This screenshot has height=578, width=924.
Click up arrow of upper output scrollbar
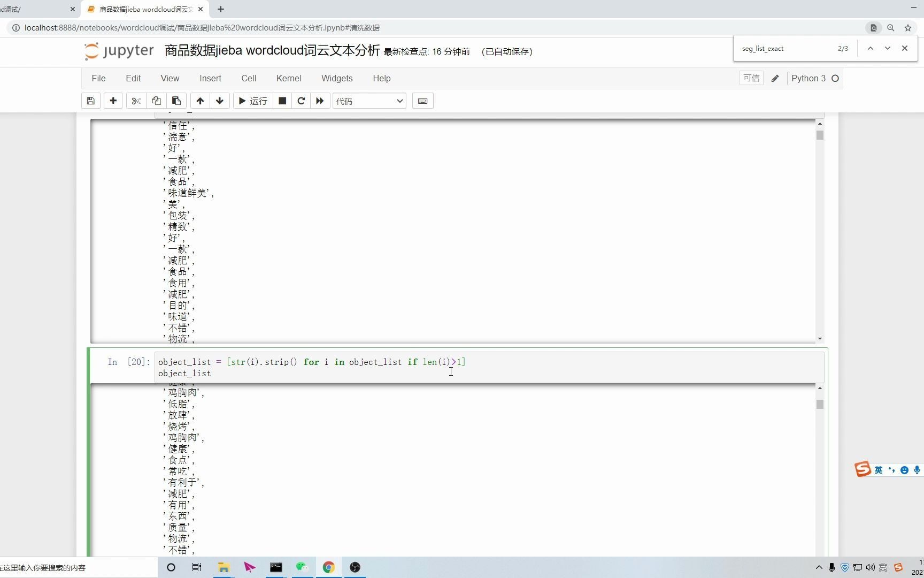click(x=820, y=124)
